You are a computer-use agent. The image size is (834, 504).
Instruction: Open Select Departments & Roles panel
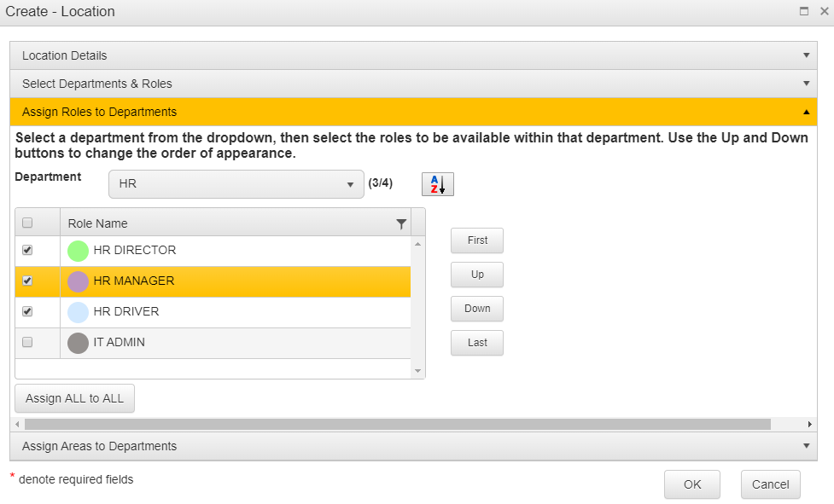(413, 84)
